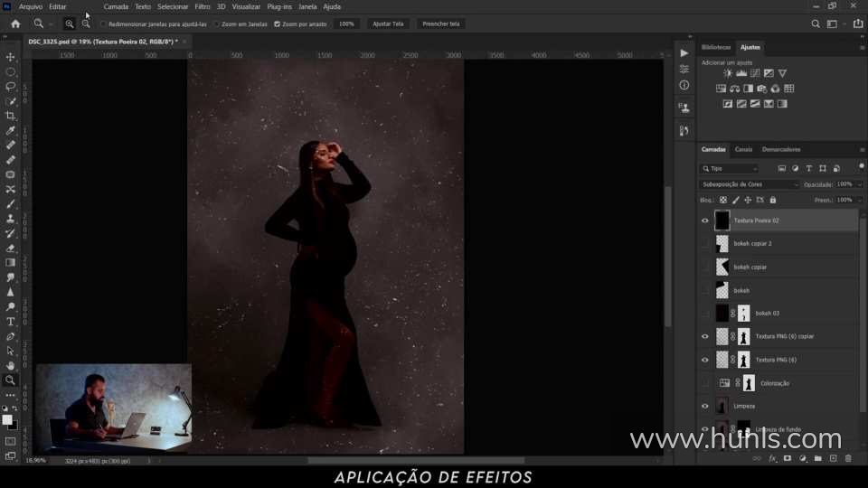Screen dimensions: 868x488
Task: Open the layer filter Tipo dropdown
Action: tap(730, 169)
